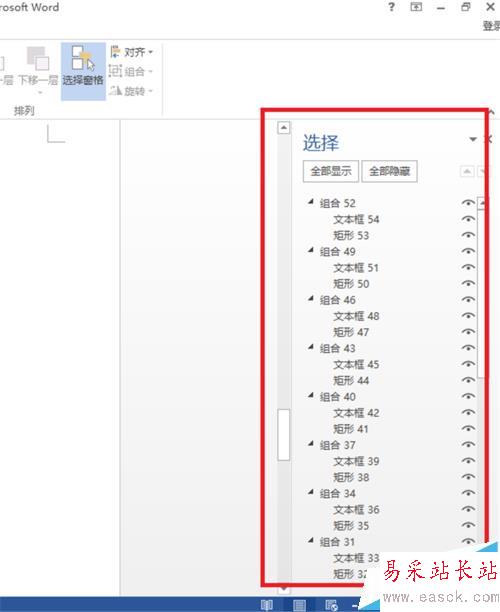Hide 组合 40 with its eye icon
Image resolution: width=500 pixels, height=612 pixels.
468,397
